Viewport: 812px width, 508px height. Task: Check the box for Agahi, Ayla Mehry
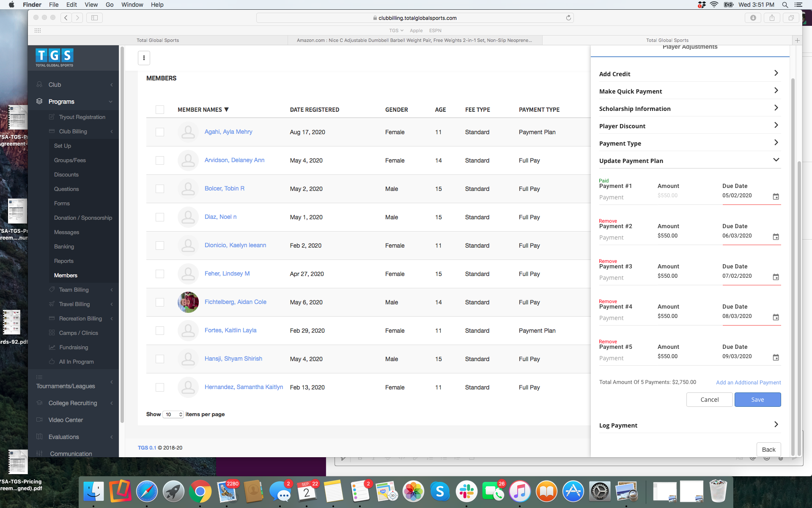click(160, 132)
